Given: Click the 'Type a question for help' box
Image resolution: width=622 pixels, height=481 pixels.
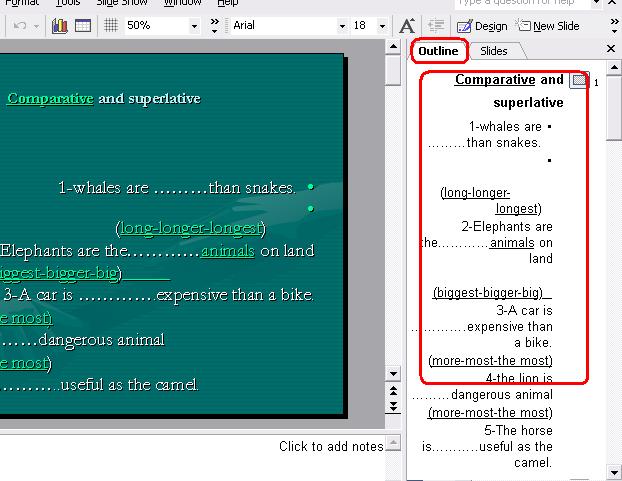Looking at the screenshot, I should tap(522, 4).
